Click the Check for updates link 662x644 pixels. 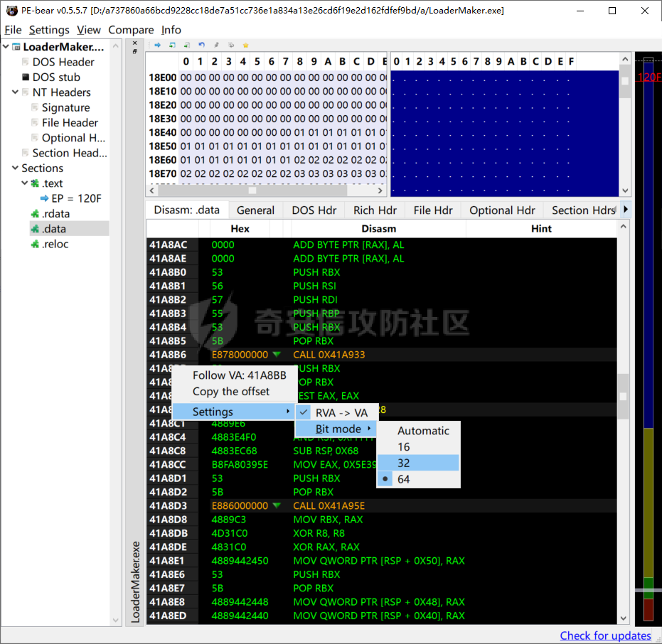click(x=605, y=635)
